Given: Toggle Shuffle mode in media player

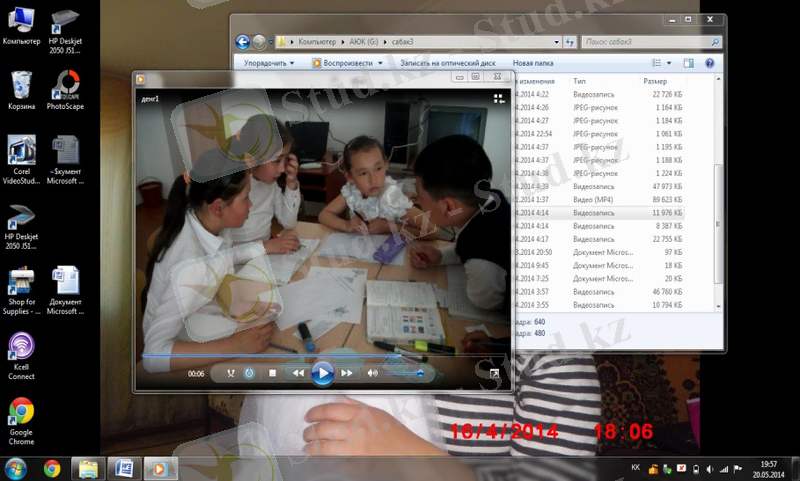Looking at the screenshot, I should (x=230, y=373).
